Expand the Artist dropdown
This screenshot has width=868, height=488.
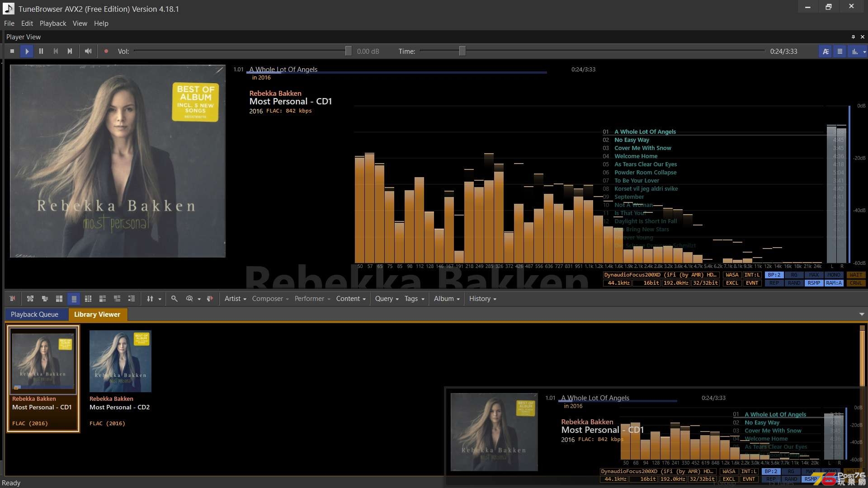pos(235,299)
